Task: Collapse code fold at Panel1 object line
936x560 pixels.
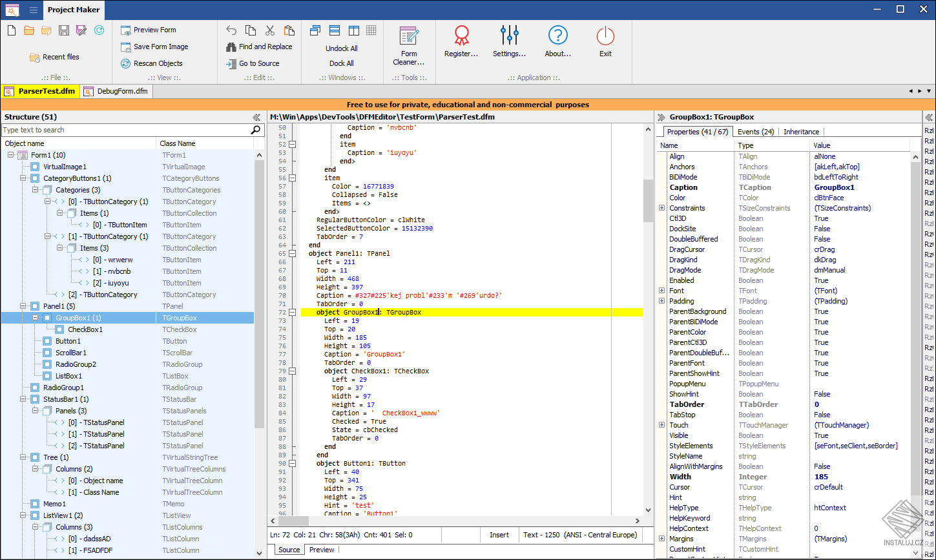Action: [x=292, y=254]
